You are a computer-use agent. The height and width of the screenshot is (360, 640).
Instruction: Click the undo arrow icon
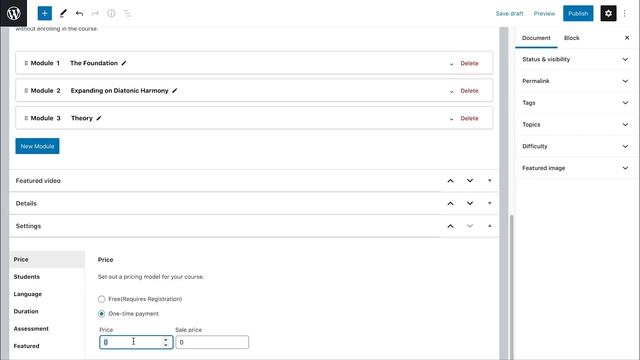pyautogui.click(x=79, y=13)
